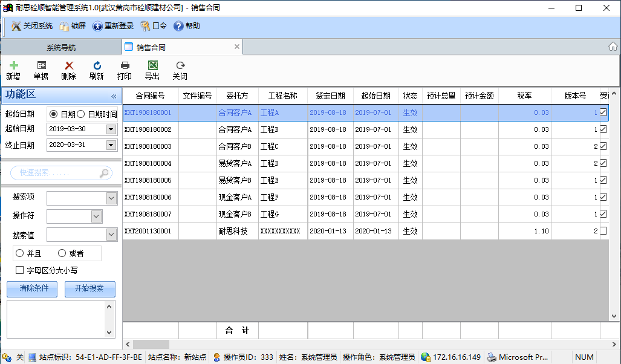Open the 起始日期 date dropdown
This screenshot has height=364, width=621.
(111, 129)
